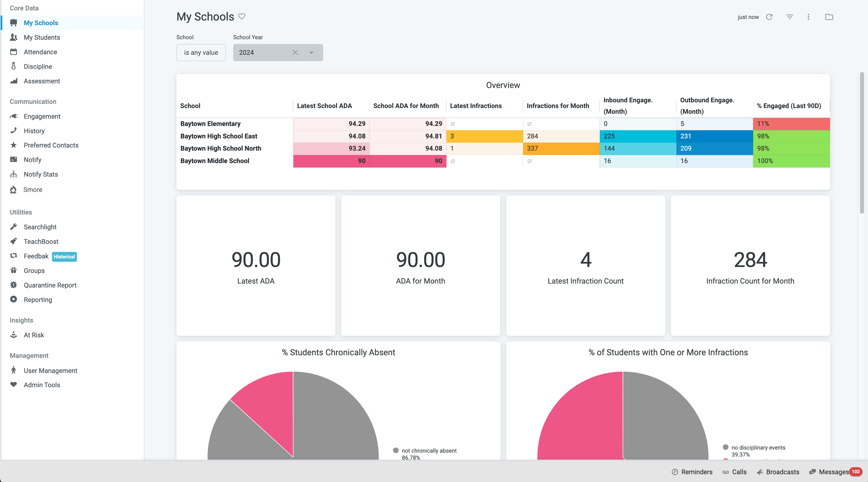The width and height of the screenshot is (868, 482).
Task: Open the Quarantine Report page
Action: (x=50, y=285)
